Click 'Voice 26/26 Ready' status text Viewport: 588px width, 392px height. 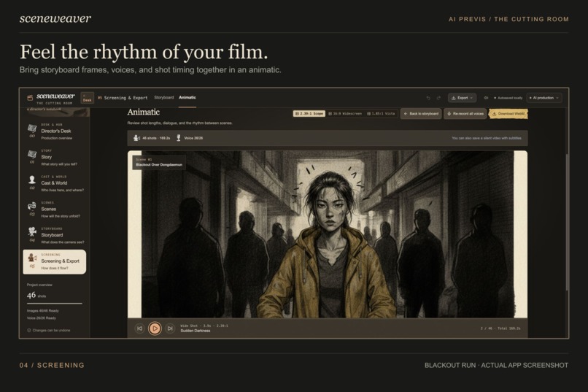[42, 318]
